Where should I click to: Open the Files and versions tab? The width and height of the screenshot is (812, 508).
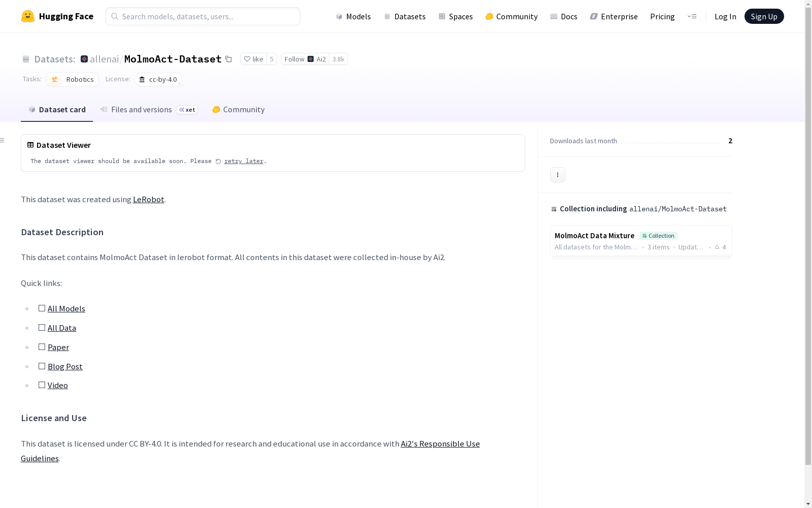click(x=149, y=109)
